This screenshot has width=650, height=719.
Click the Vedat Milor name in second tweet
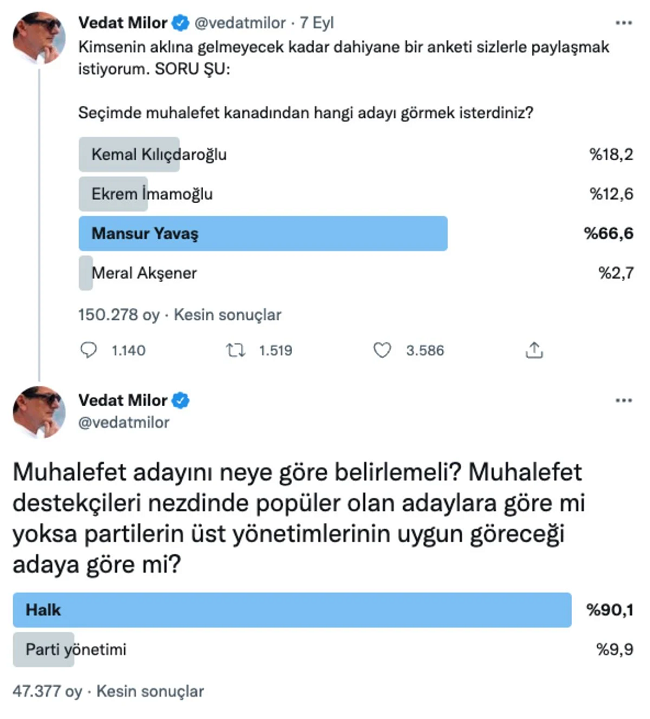pyautogui.click(x=123, y=400)
